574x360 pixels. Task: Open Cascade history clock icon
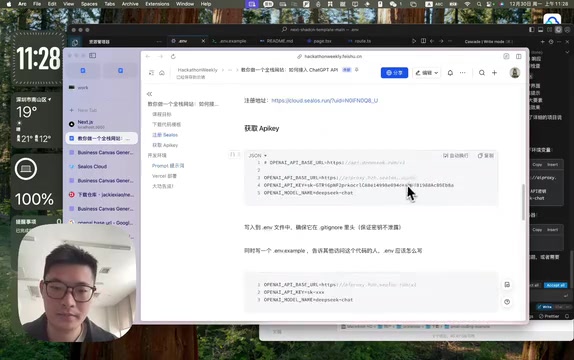pyautogui.click(x=551, y=42)
